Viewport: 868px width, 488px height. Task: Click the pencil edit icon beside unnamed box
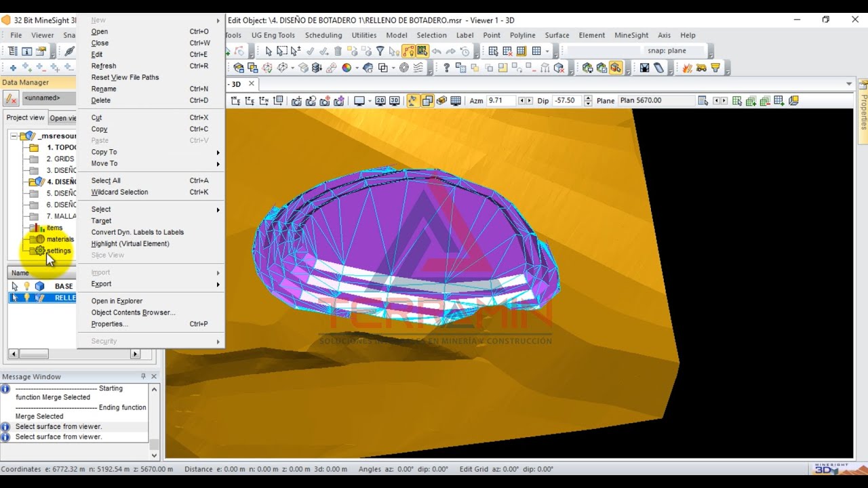click(x=11, y=98)
